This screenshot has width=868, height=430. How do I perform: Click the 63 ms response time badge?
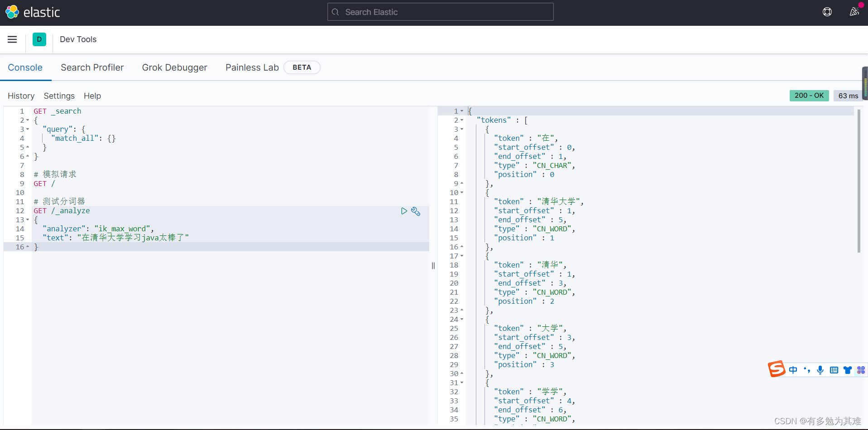click(848, 96)
